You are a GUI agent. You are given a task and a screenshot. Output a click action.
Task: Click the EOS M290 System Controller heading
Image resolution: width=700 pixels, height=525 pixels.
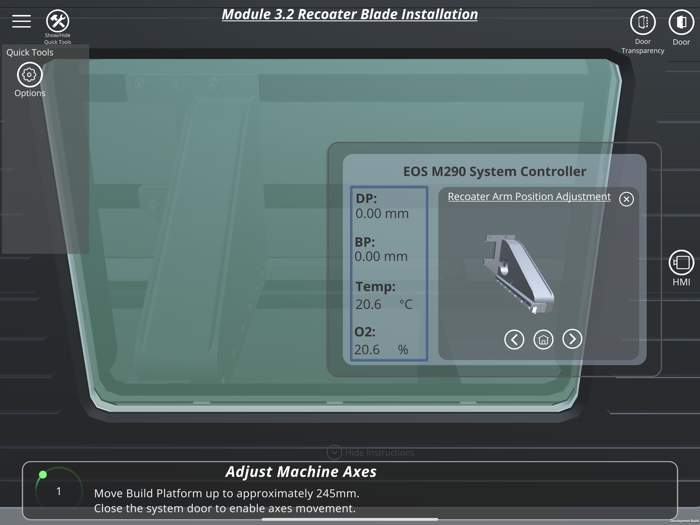click(495, 171)
